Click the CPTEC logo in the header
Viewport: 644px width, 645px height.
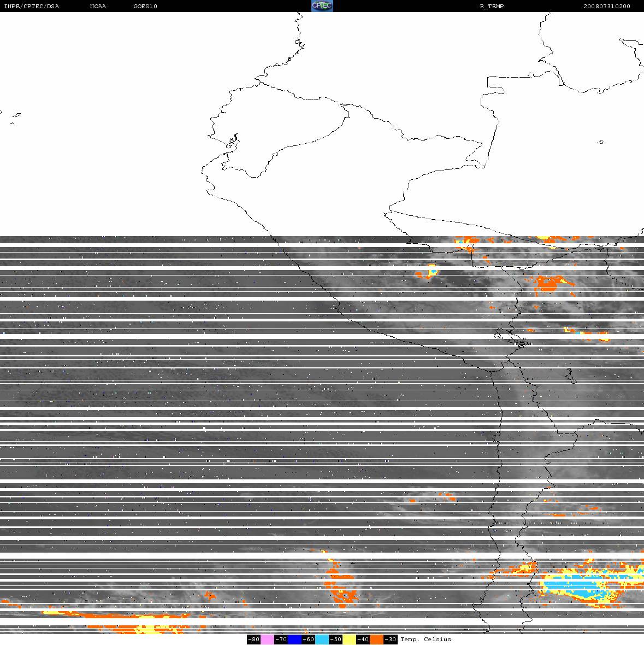(322, 6)
